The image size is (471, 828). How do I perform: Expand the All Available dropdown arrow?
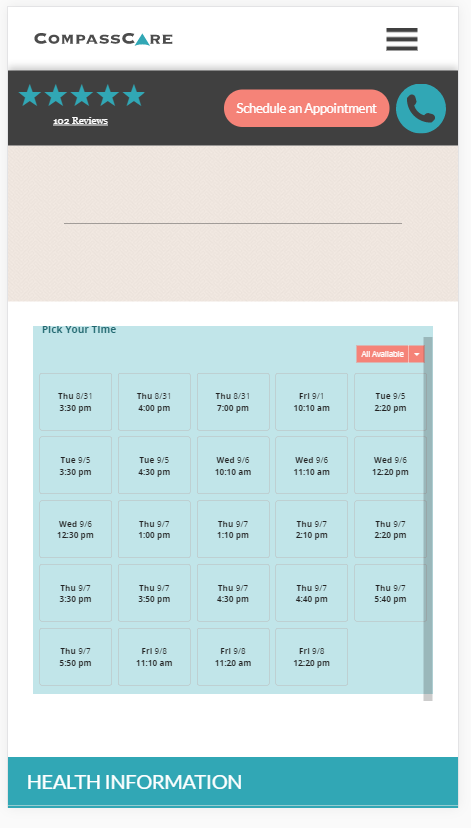[x=417, y=354]
